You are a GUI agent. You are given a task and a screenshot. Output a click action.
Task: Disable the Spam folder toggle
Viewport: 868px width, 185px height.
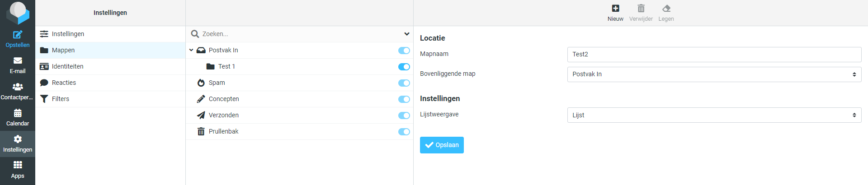coord(404,83)
